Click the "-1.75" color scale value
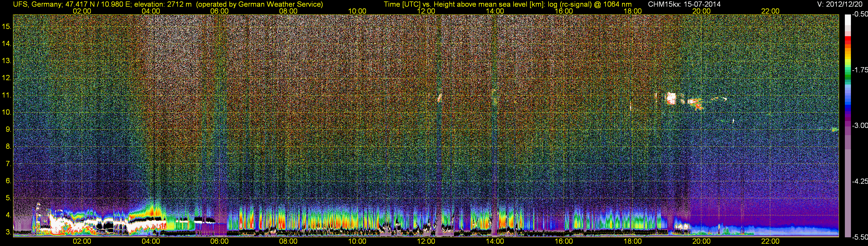Screen dimensions: 868x246 [x=860, y=70]
